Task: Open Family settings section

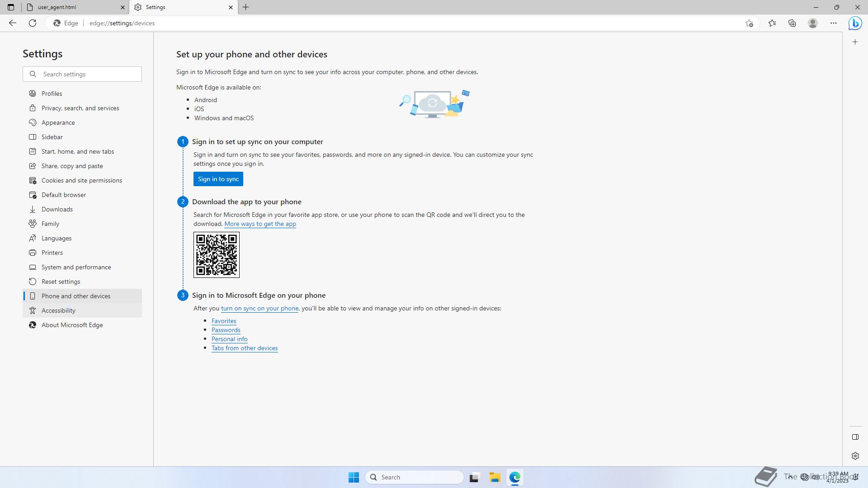Action: click(82, 224)
